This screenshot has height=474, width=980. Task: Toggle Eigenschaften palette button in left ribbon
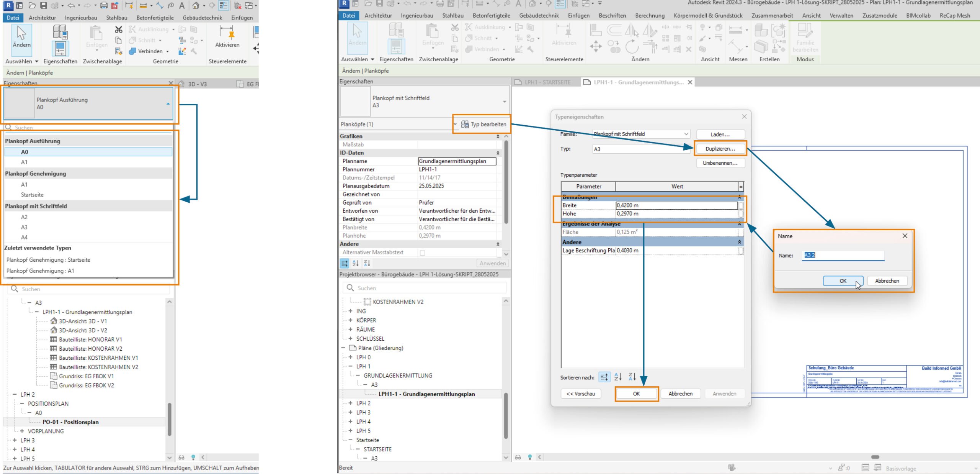tap(60, 49)
